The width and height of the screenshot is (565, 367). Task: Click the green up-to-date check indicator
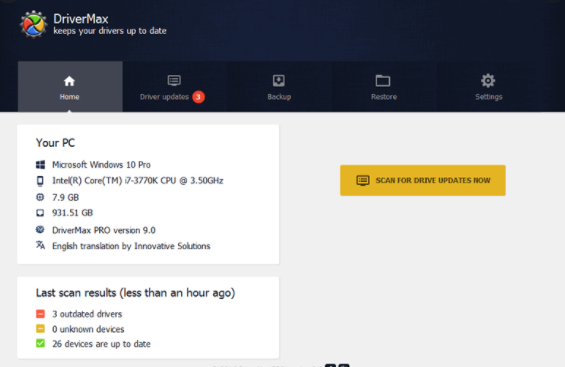click(40, 344)
